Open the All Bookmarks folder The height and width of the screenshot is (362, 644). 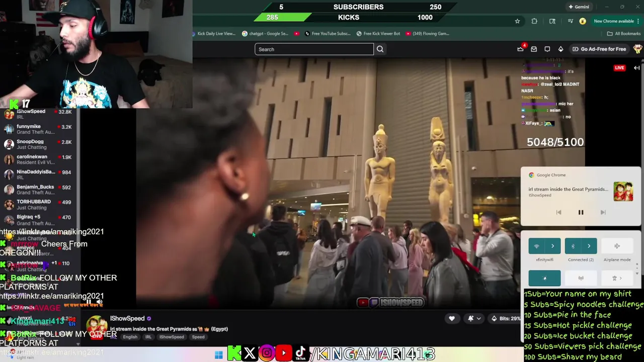click(623, 34)
